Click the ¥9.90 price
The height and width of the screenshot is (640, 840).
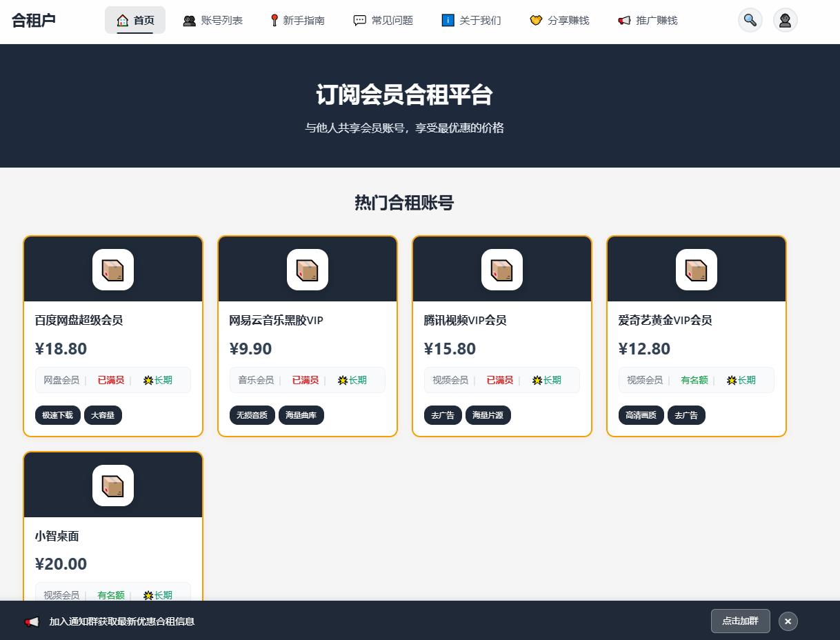(x=251, y=349)
